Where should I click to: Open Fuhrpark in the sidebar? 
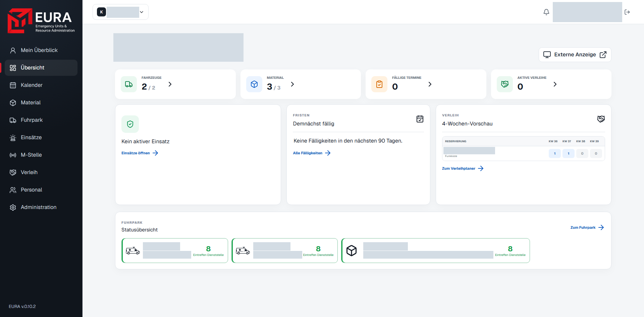(x=41, y=120)
